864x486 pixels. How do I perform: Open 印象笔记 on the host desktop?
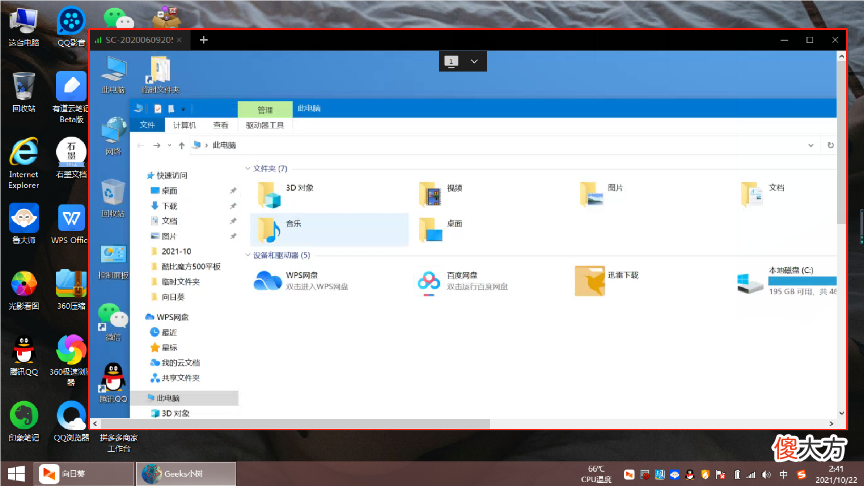[x=24, y=422]
